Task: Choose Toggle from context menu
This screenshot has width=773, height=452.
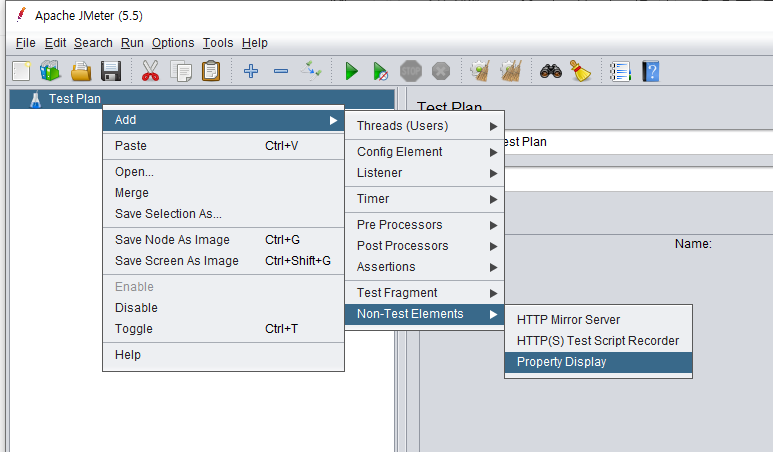Action: pyautogui.click(x=223, y=329)
